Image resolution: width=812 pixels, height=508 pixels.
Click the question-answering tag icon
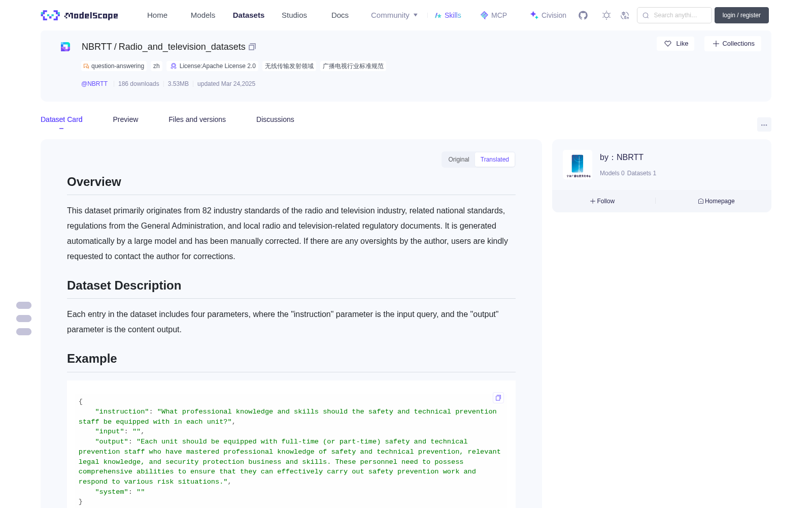[86, 66]
